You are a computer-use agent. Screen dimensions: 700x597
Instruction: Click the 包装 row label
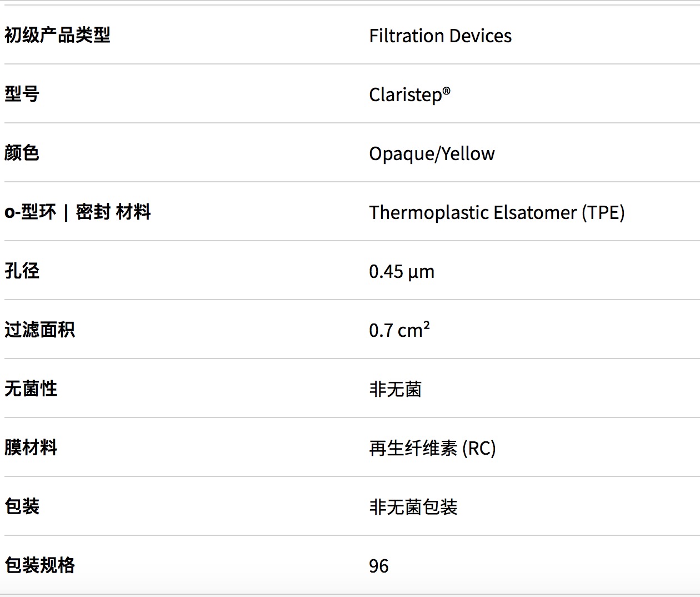tap(22, 506)
